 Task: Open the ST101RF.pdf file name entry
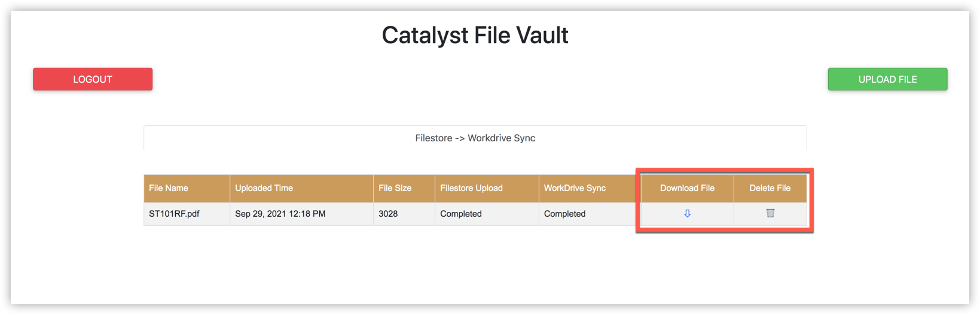coord(174,214)
